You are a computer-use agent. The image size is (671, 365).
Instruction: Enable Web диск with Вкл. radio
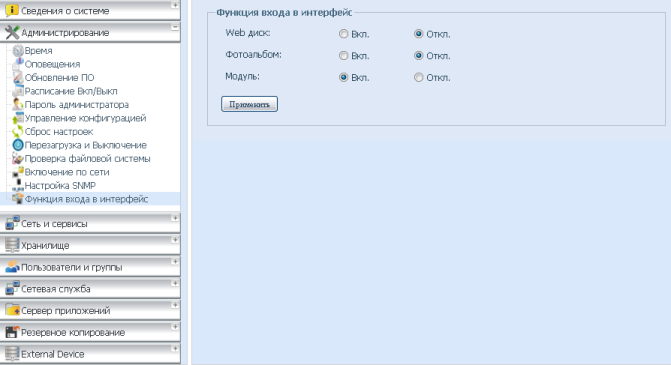(x=343, y=34)
